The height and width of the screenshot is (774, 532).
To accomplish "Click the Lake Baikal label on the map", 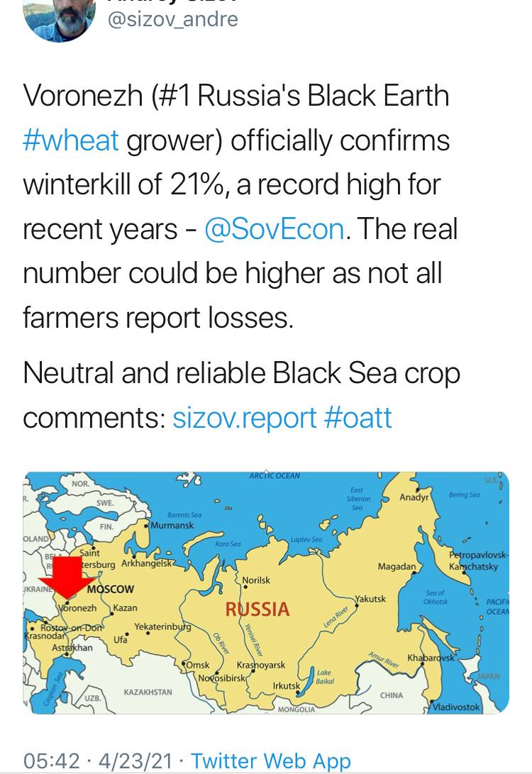I will [323, 675].
